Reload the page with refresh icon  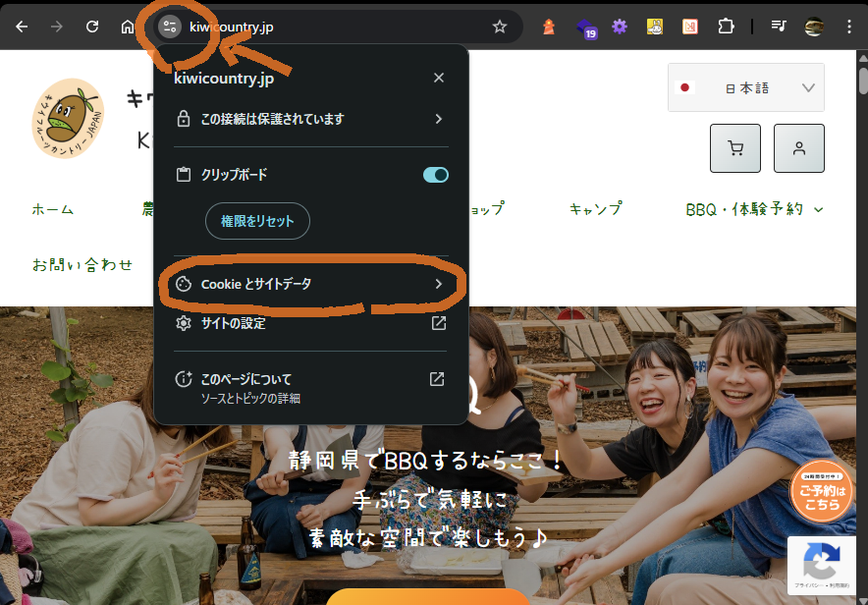[x=92, y=27]
